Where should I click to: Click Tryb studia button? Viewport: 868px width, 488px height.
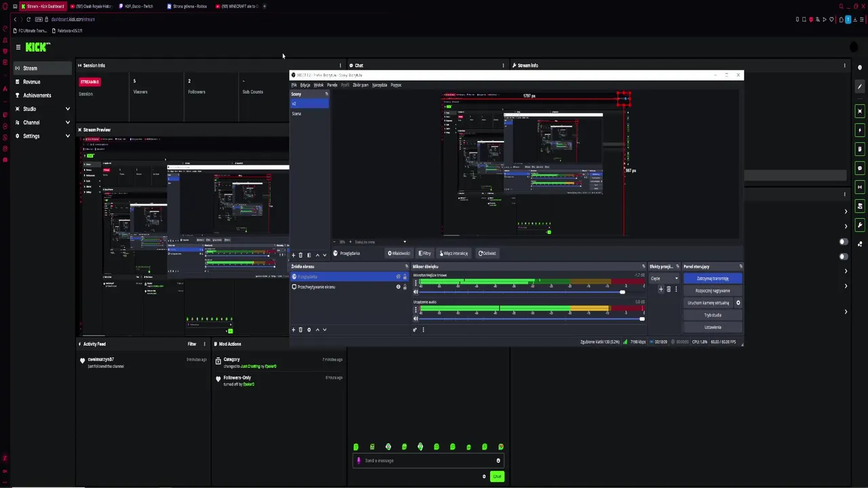[712, 315]
